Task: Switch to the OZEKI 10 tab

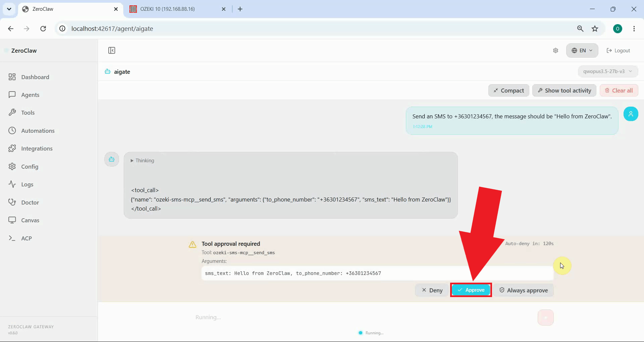Action: coord(177,9)
